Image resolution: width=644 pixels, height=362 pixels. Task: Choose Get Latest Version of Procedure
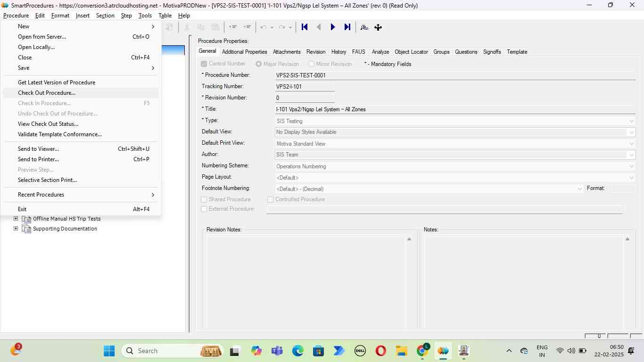pos(81,82)
